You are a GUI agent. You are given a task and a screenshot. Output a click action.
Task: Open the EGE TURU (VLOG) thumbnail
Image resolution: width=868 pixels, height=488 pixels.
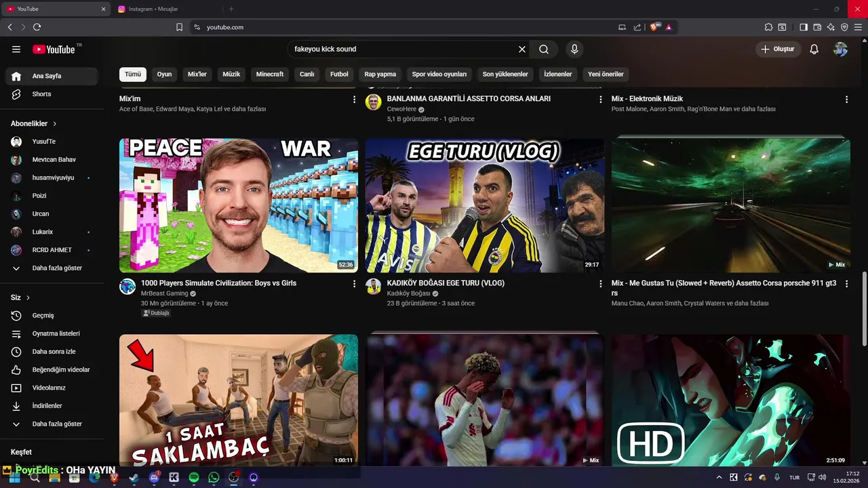pos(485,205)
